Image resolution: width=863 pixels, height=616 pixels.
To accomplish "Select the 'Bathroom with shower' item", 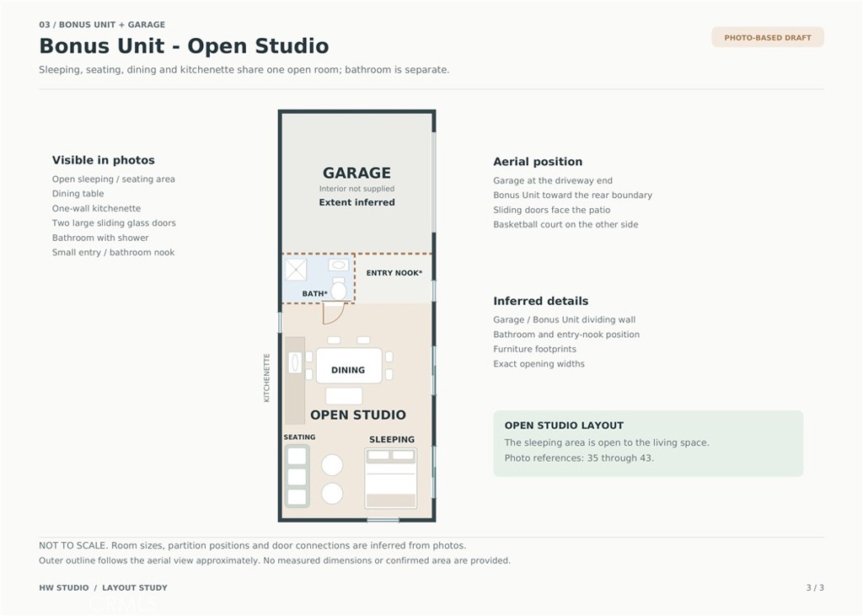I will tap(100, 238).
